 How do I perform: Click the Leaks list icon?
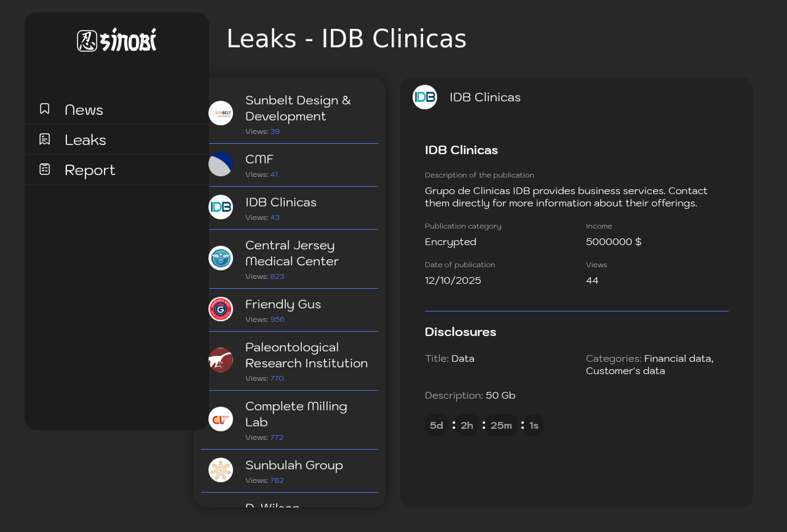pyautogui.click(x=45, y=139)
